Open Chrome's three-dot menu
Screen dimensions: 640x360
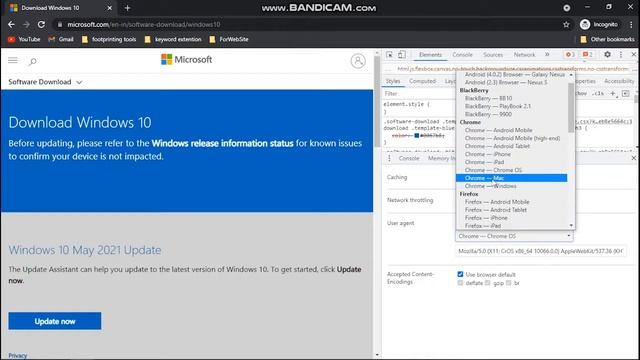tap(631, 24)
